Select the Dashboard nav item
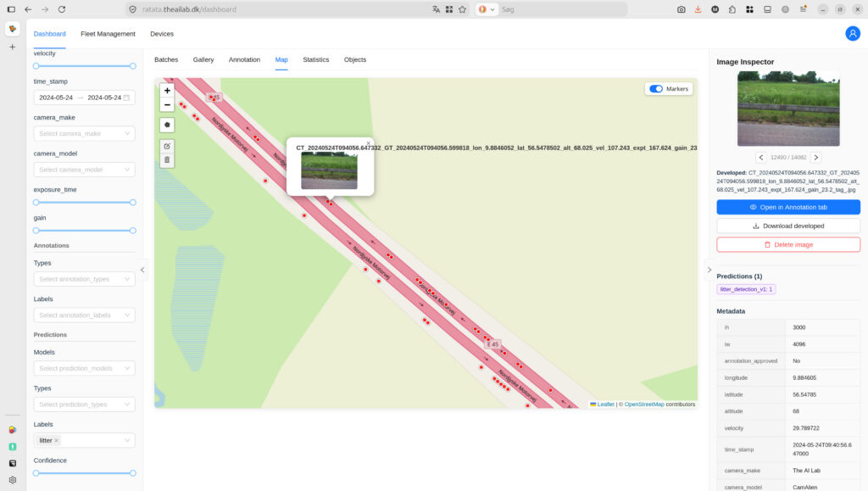The width and height of the screenshot is (868, 491). coord(49,34)
